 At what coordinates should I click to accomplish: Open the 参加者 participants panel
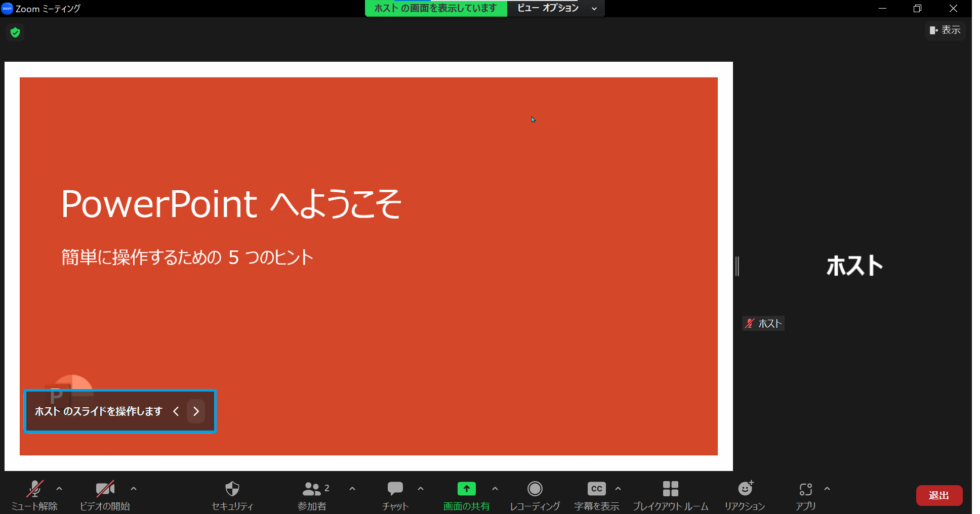tap(312, 489)
